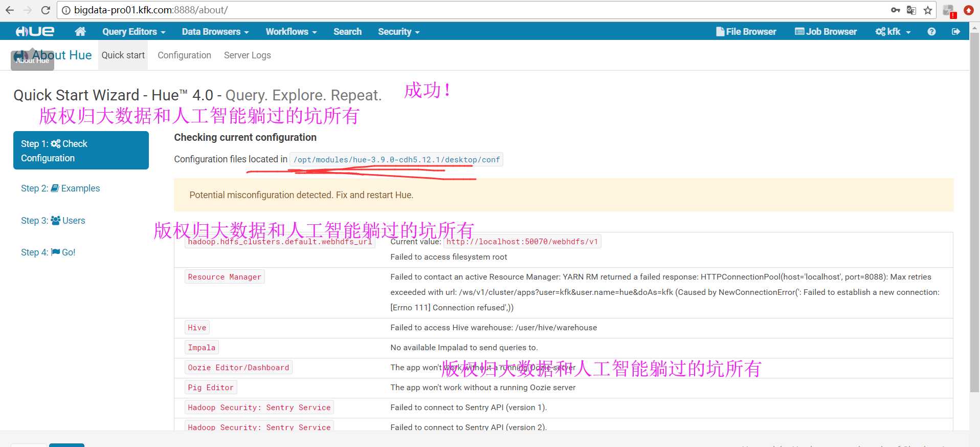The width and height of the screenshot is (980, 447).
Task: Switch to the Configuration tab
Action: pyautogui.click(x=184, y=55)
